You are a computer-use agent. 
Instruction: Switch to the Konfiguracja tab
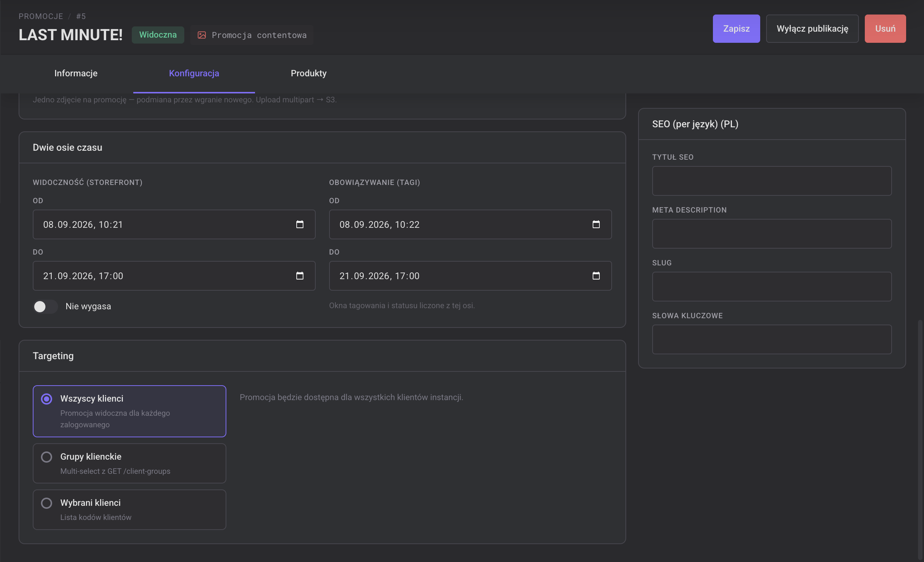(194, 73)
